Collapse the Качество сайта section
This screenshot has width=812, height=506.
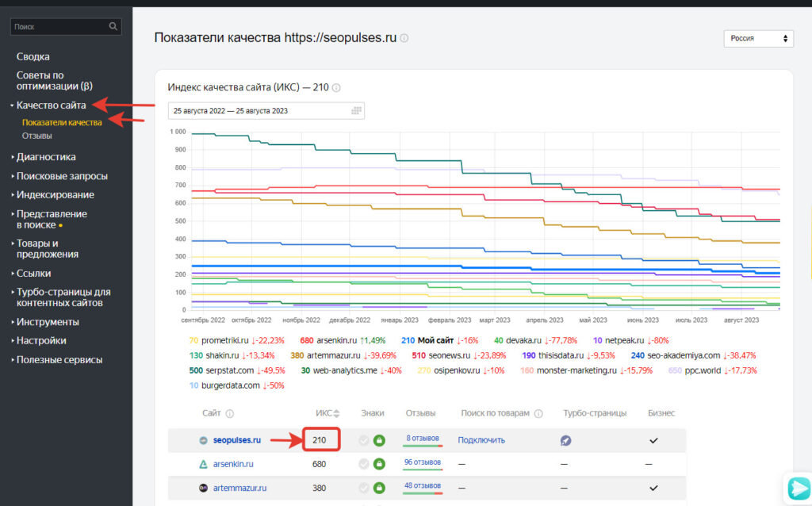51,105
